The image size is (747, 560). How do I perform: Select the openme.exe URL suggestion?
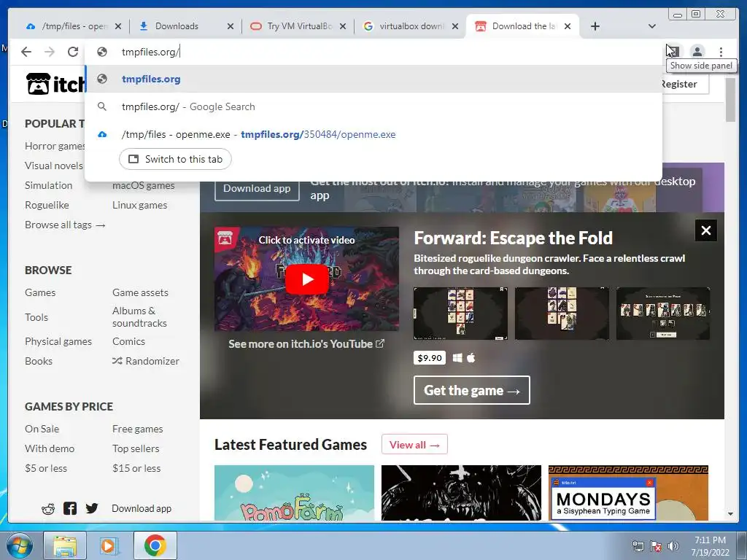(x=373, y=134)
